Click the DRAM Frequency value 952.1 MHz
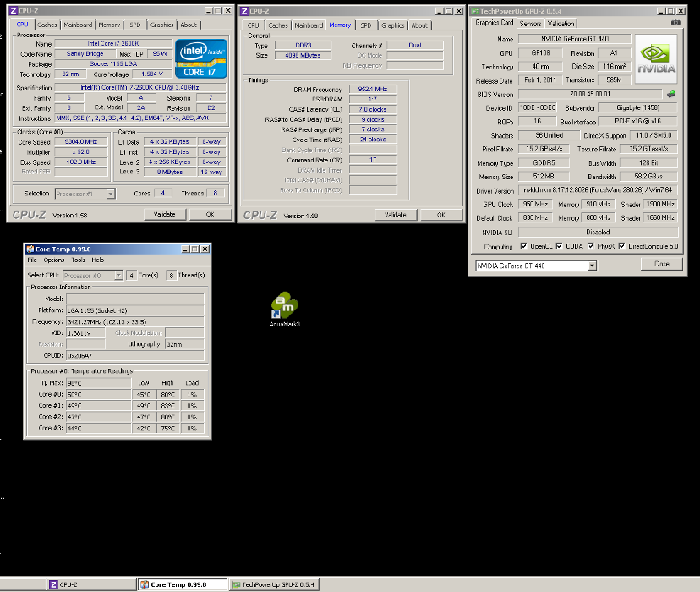 point(373,90)
